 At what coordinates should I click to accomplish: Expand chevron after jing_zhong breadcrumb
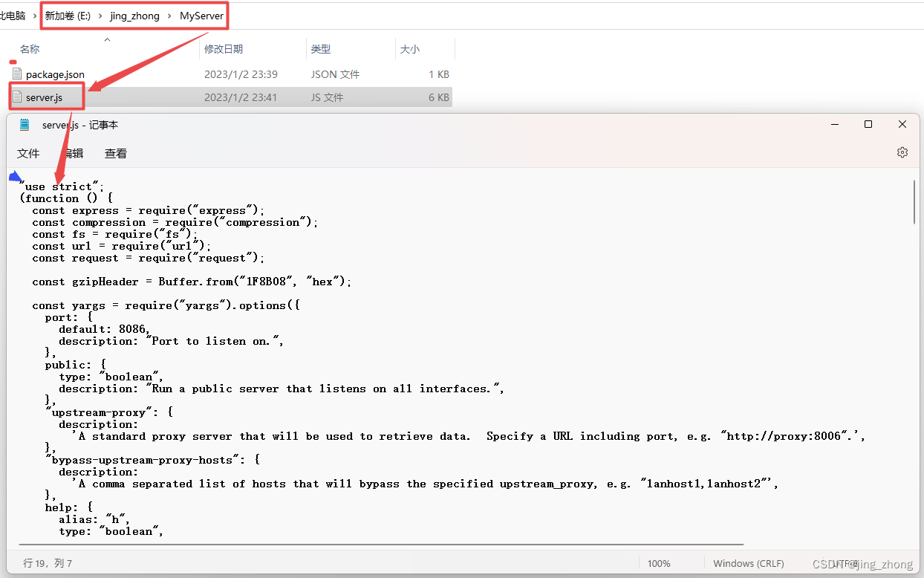click(169, 16)
